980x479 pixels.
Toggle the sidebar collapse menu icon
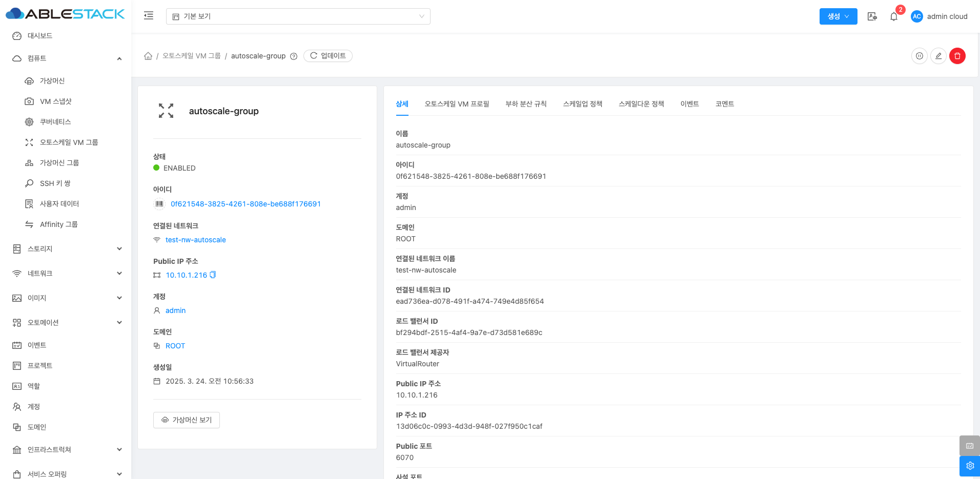pos(149,16)
